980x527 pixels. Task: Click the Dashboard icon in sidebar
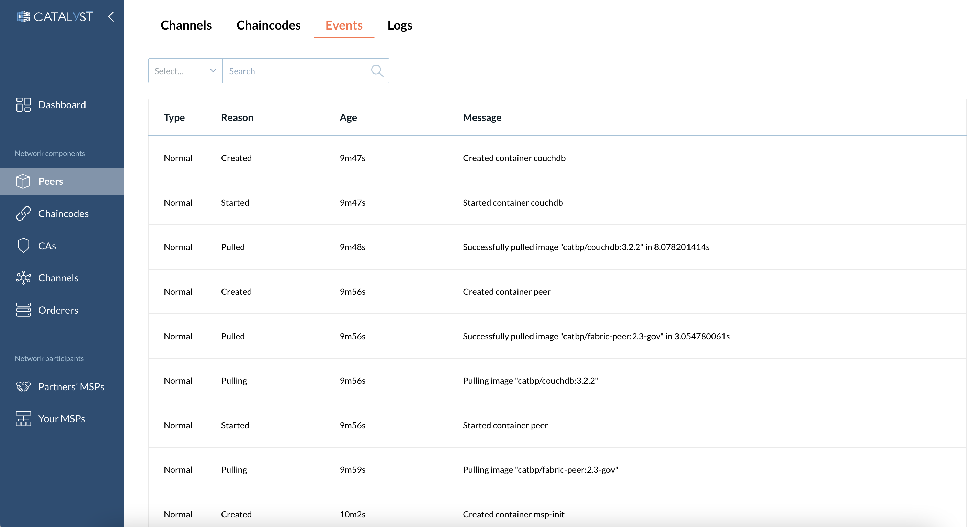click(23, 104)
